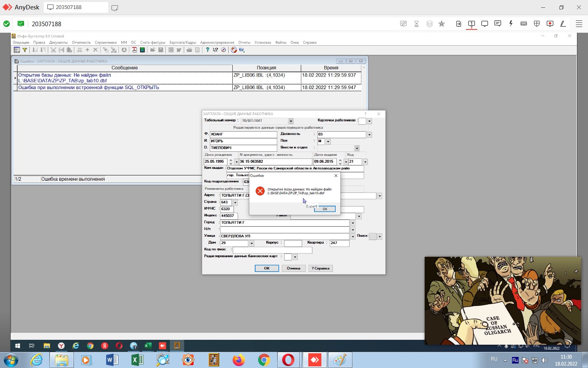The width and height of the screenshot is (588, 368).
Task: Open the Отчеты menu
Action: [x=244, y=43]
